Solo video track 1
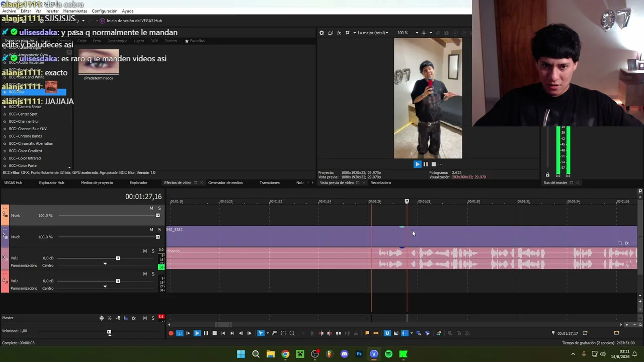Image resolution: width=644 pixels, height=362 pixels. coord(159,208)
